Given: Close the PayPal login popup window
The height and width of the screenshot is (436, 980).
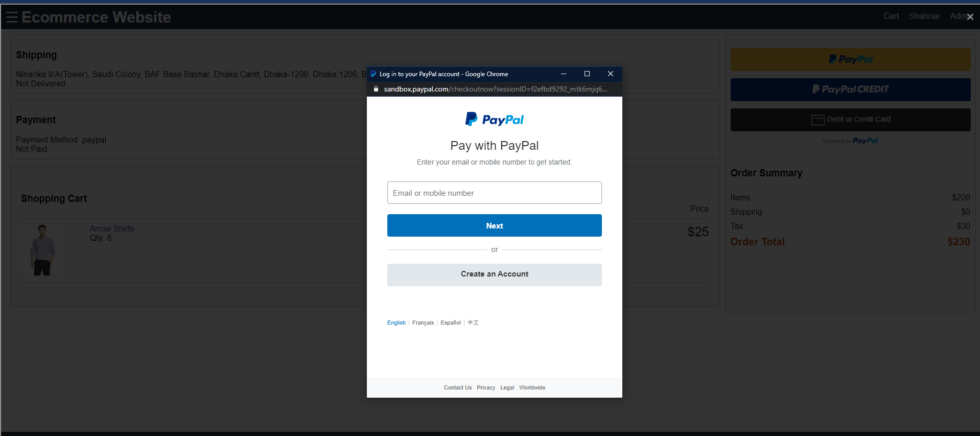Looking at the screenshot, I should 611,74.
